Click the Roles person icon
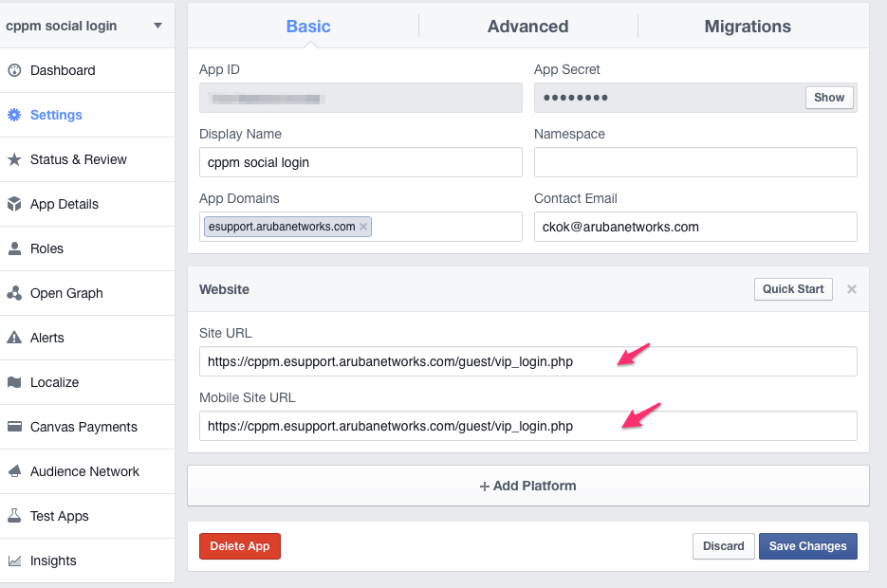The height and width of the screenshot is (588, 887). tap(14, 248)
